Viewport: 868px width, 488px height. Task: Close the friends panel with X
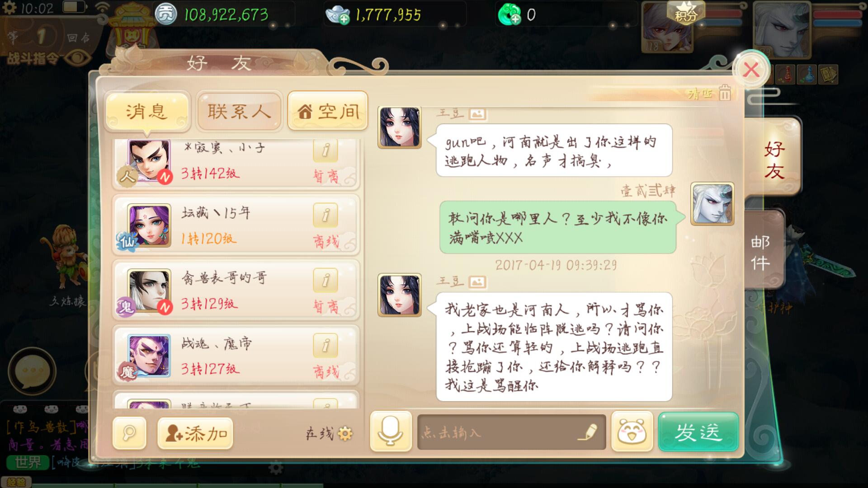pyautogui.click(x=751, y=70)
